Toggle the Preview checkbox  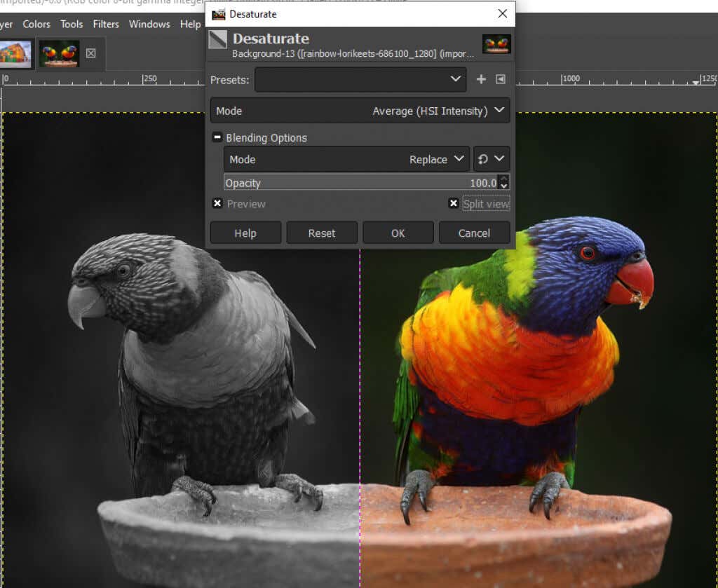(217, 203)
